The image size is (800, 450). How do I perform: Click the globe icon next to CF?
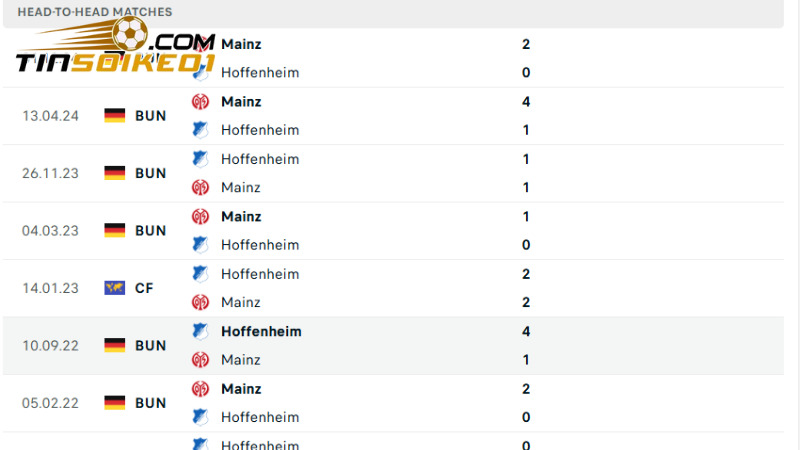tap(115, 288)
